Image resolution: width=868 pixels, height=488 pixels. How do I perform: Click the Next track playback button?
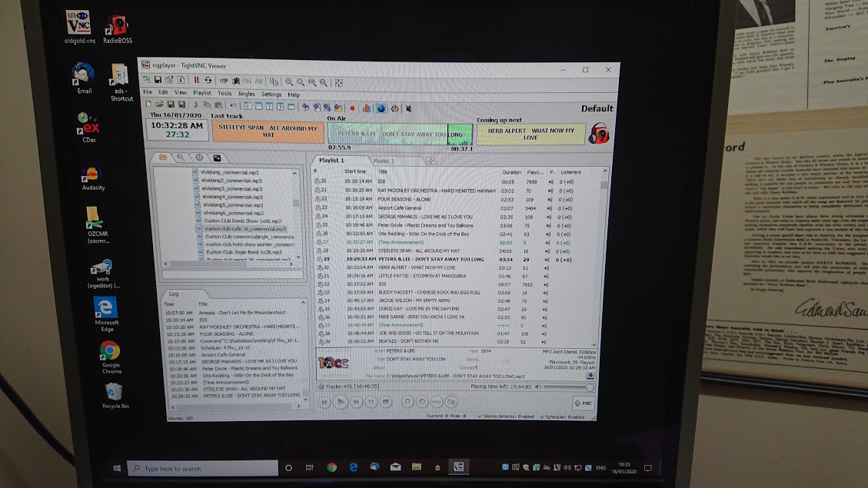click(356, 402)
